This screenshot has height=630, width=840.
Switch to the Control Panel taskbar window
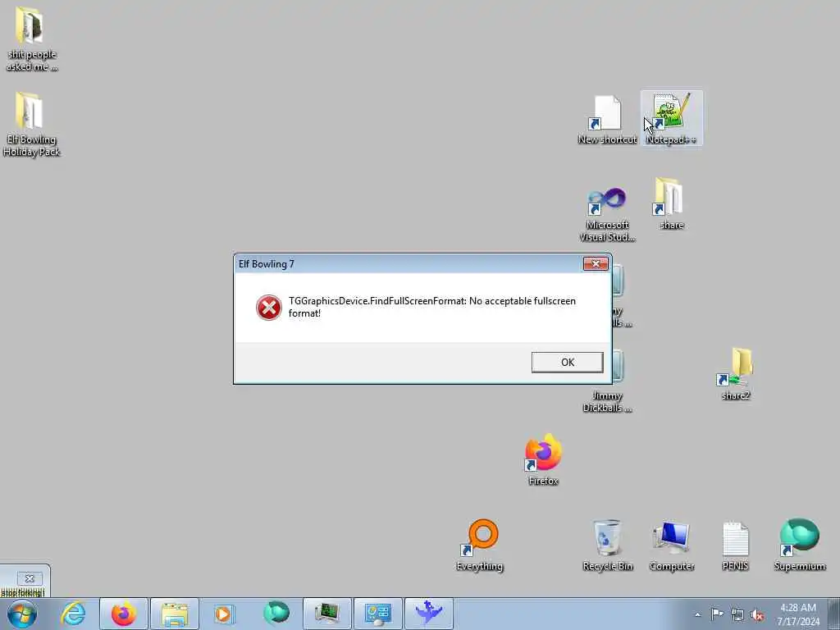pos(377,614)
